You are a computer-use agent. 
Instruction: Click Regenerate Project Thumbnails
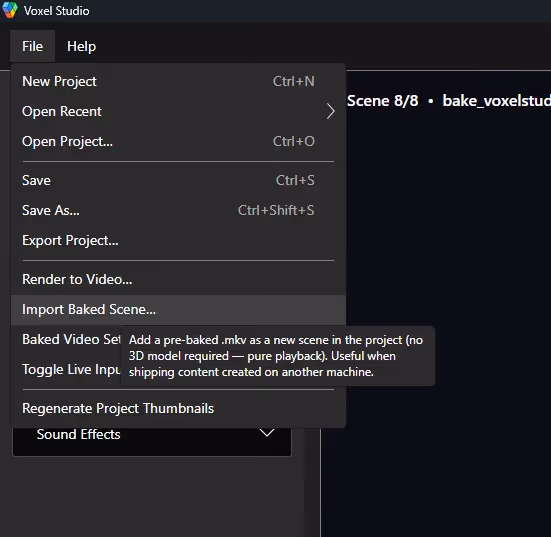pos(179,408)
